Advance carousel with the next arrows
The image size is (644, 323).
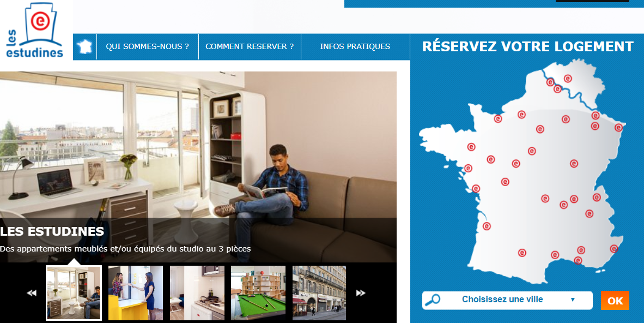click(361, 293)
